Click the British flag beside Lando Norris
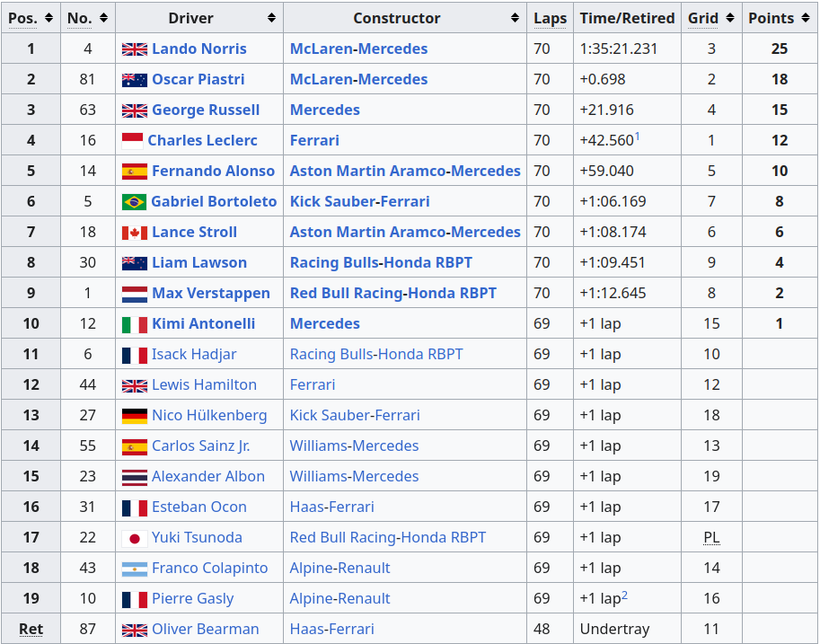Screen dimensions: 820x644 (x=135, y=49)
